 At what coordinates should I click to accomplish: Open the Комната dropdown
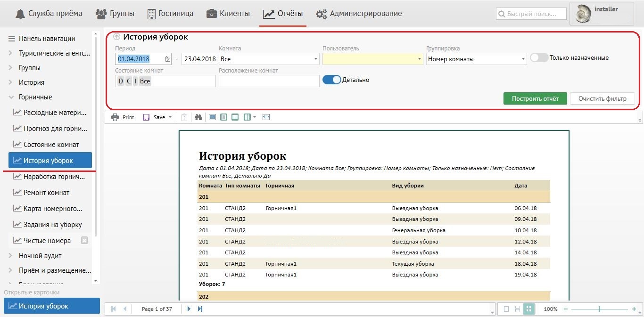tap(315, 59)
